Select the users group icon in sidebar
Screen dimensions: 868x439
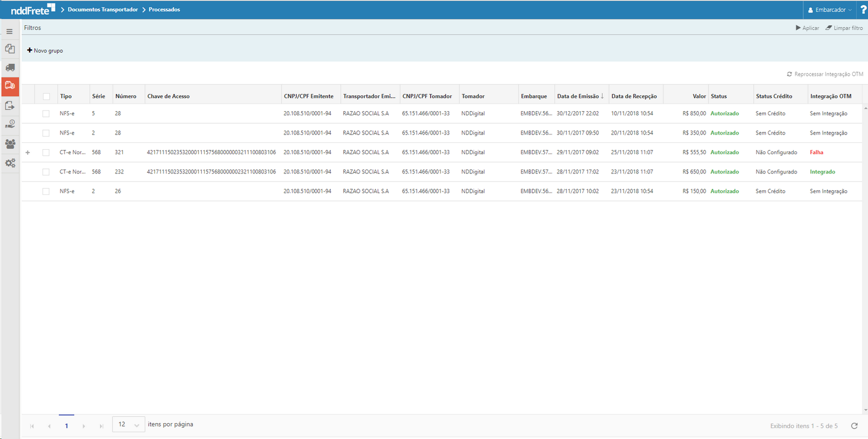pos(10,144)
